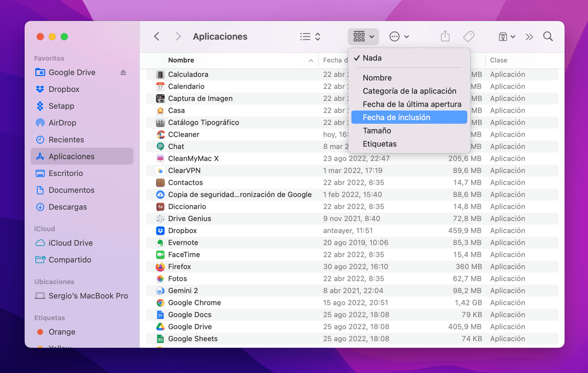Choose Nombre in the grouping menu
Viewport: 588px width, 373px height.
[x=409, y=78]
